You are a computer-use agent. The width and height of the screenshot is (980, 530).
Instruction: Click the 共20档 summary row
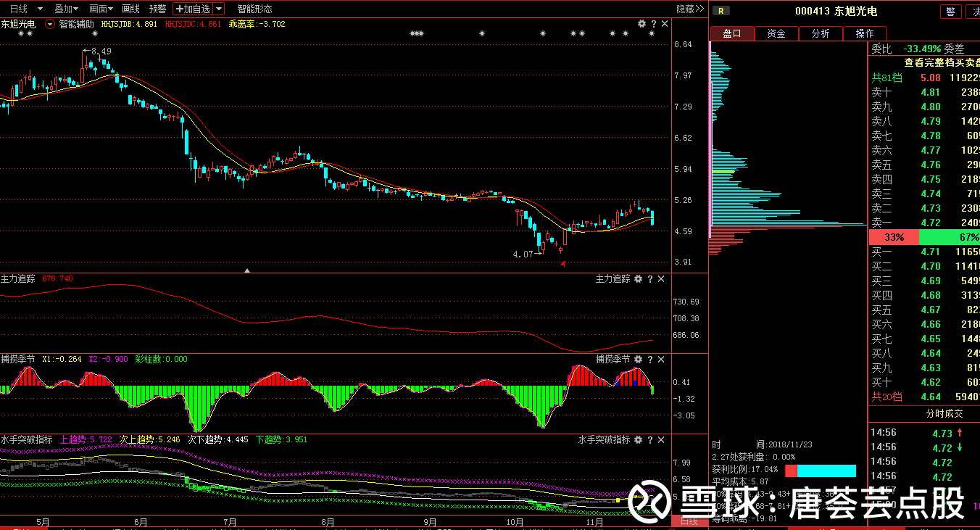[x=924, y=397]
